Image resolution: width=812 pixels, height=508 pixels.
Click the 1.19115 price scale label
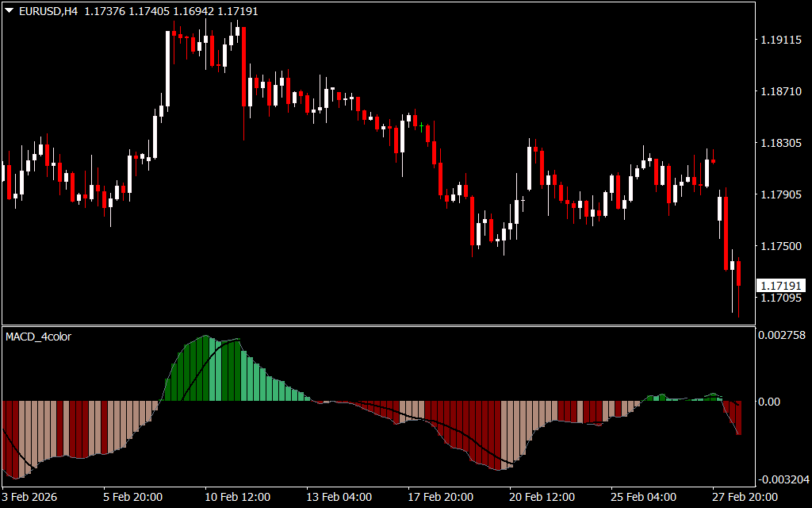tap(780, 40)
